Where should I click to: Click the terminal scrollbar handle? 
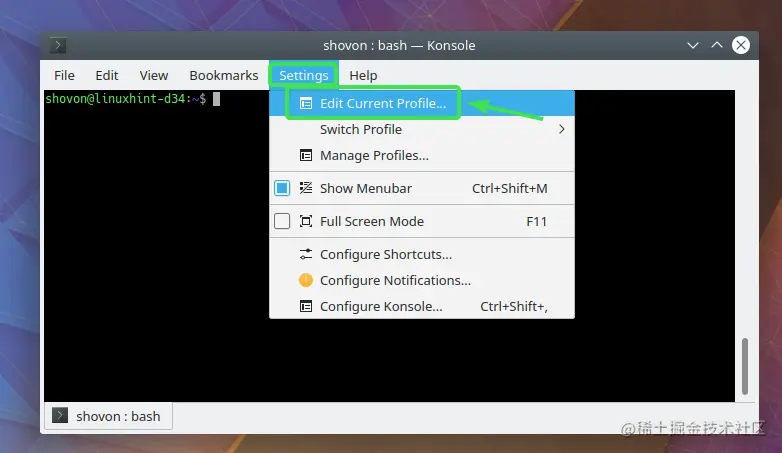(x=745, y=366)
